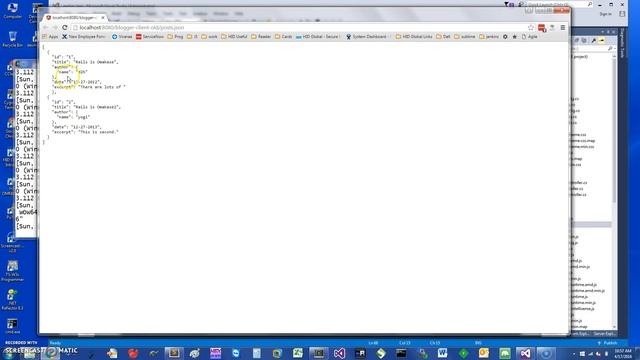Open the sublime bookmarks folder
The width and height of the screenshot is (640, 360).
tap(465, 37)
